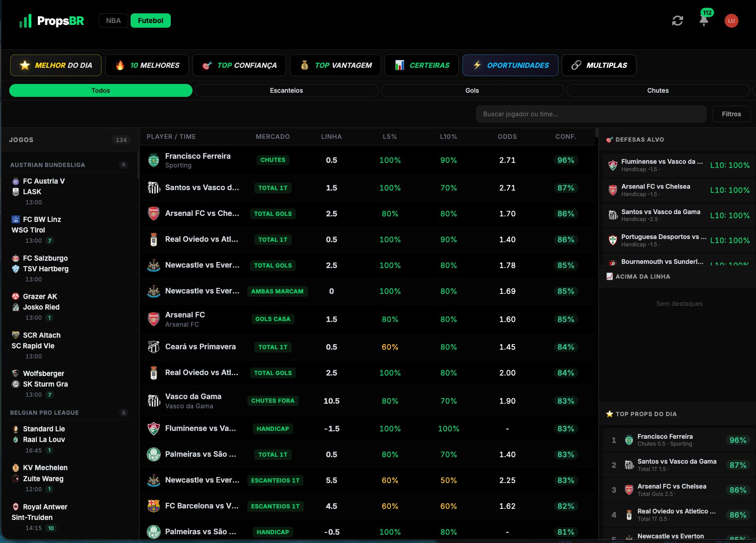Open the Top Confiança tab

pyautogui.click(x=239, y=66)
